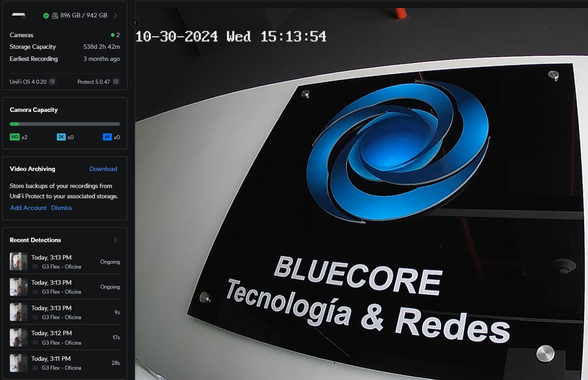Image resolution: width=588 pixels, height=380 pixels.
Task: Select the Today, 3:12 PM detection entry
Action: (65, 337)
